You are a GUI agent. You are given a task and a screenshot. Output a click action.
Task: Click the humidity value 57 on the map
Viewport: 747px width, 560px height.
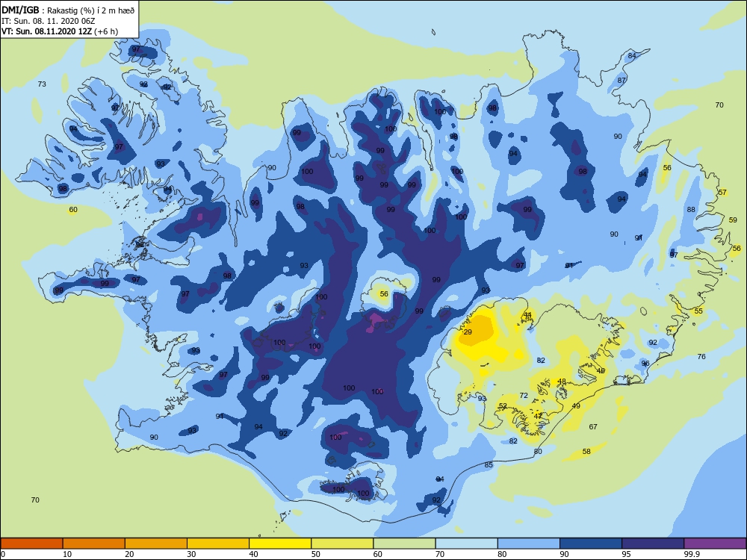point(722,193)
